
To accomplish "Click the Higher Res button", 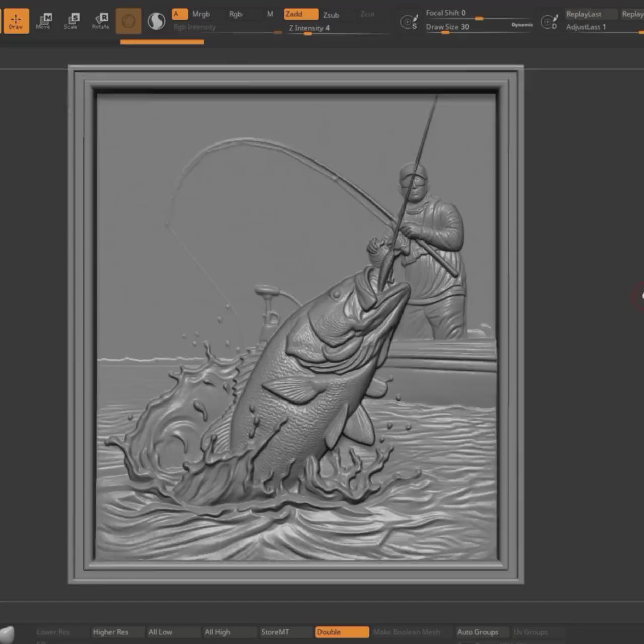I will [117, 632].
